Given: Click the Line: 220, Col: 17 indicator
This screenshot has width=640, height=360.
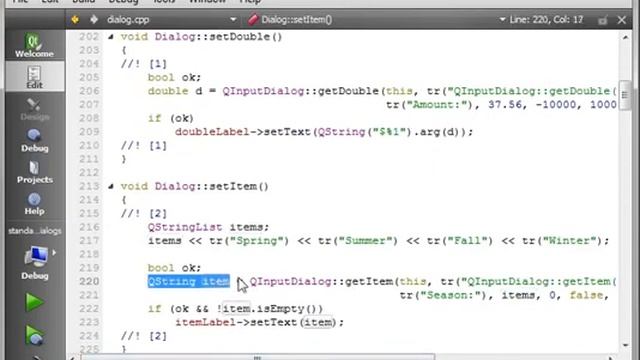Looking at the screenshot, I should pyautogui.click(x=546, y=19).
